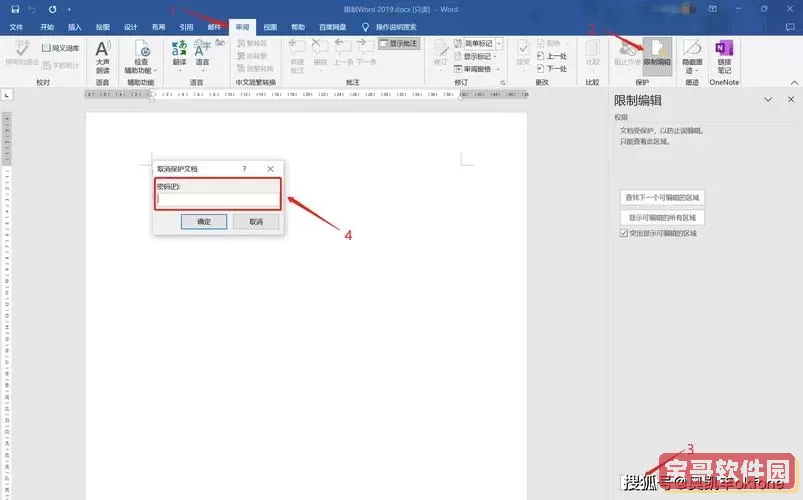The height and width of the screenshot is (500, 803).
Task: Go to previous change (上一处)
Action: coord(552,56)
